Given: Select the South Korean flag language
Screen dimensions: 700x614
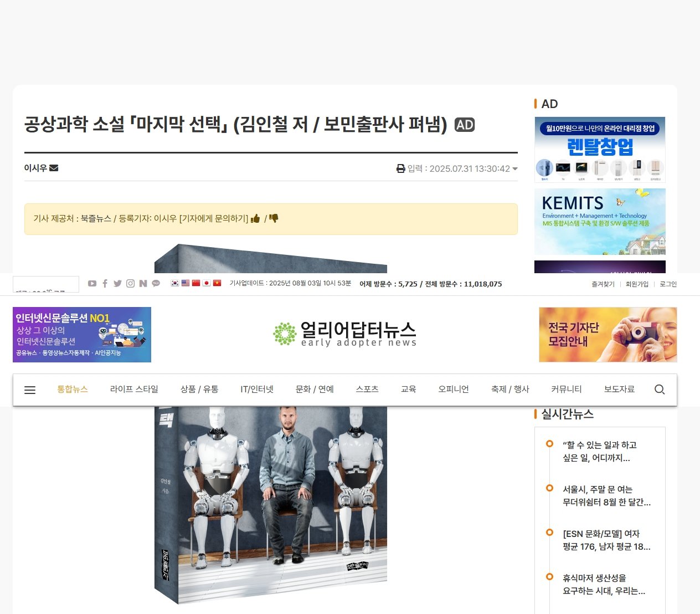Looking at the screenshot, I should [175, 283].
